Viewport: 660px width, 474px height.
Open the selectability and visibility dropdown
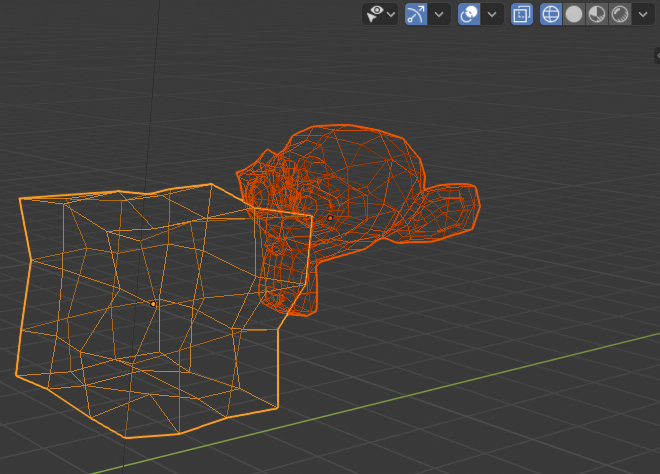tap(380, 14)
